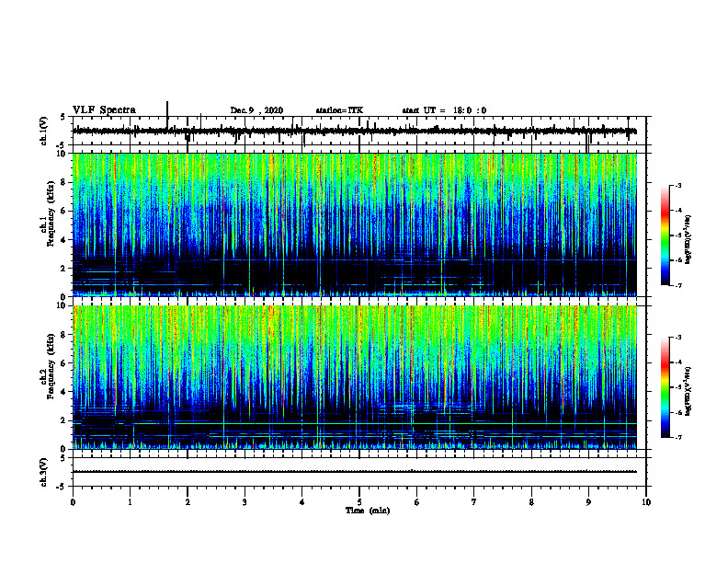
Task: Click the ch.1 colorbar "-6" tick value
Action: 678,260
